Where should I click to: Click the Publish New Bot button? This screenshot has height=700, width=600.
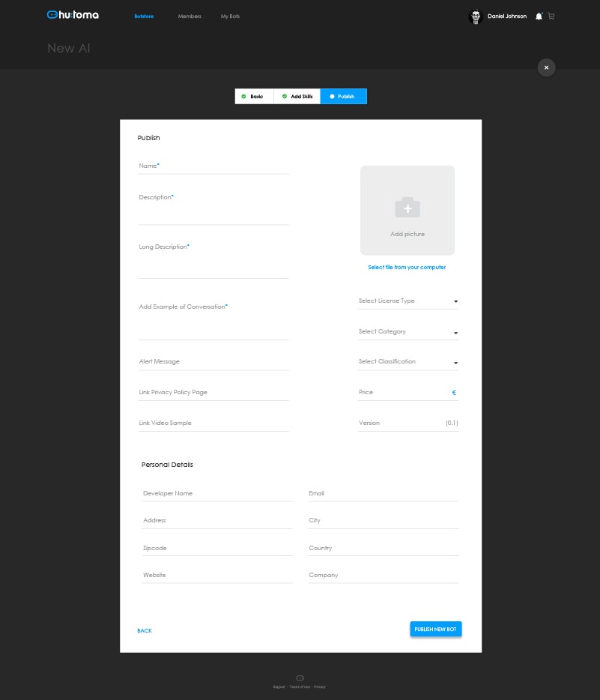tap(436, 629)
